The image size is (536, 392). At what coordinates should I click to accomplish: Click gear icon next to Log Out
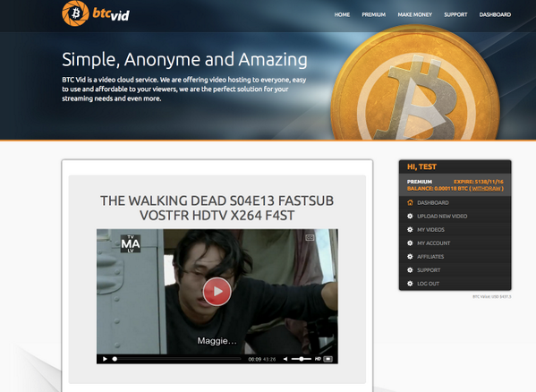[x=410, y=284]
